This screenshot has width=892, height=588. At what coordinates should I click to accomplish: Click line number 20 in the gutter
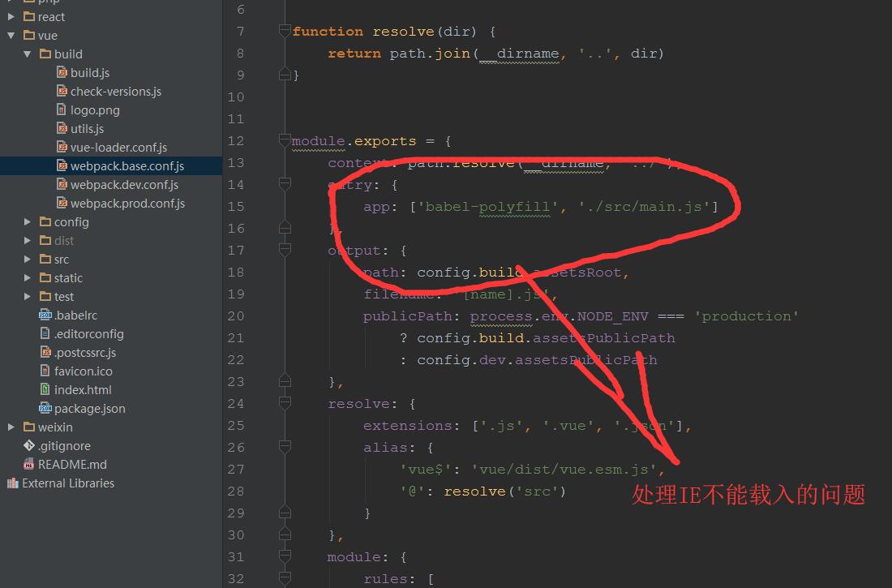click(x=235, y=315)
